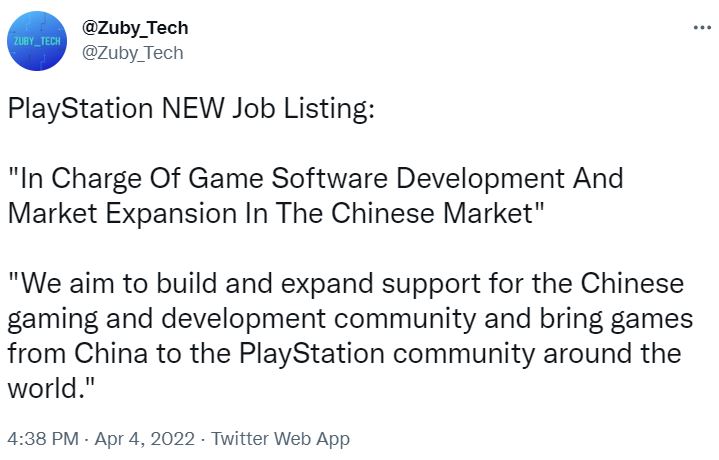The height and width of the screenshot is (460, 719).
Task: Open the Twitter Web App source link
Action: click(x=280, y=439)
